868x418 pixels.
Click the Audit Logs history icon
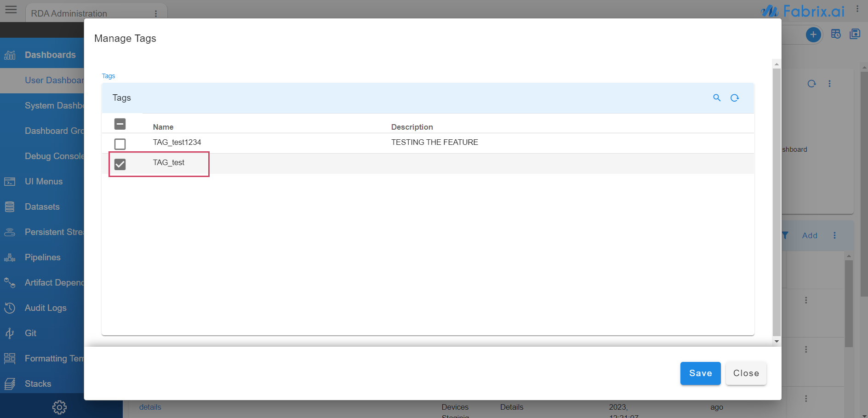pos(10,308)
